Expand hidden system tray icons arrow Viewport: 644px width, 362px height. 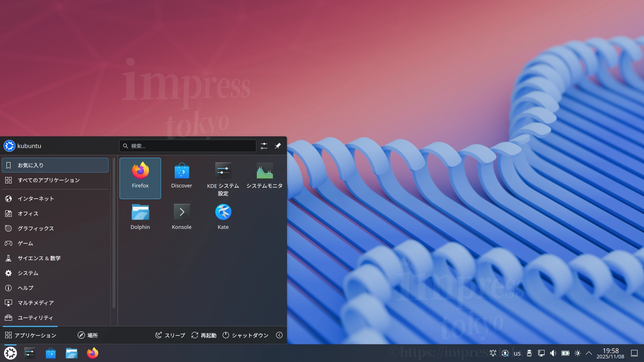(589, 353)
